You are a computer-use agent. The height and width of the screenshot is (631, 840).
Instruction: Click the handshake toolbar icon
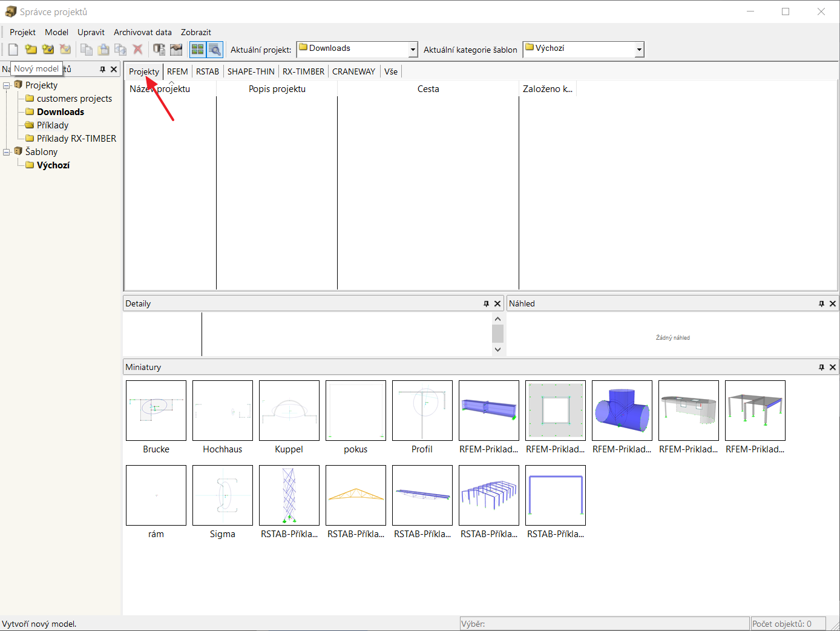coord(176,50)
